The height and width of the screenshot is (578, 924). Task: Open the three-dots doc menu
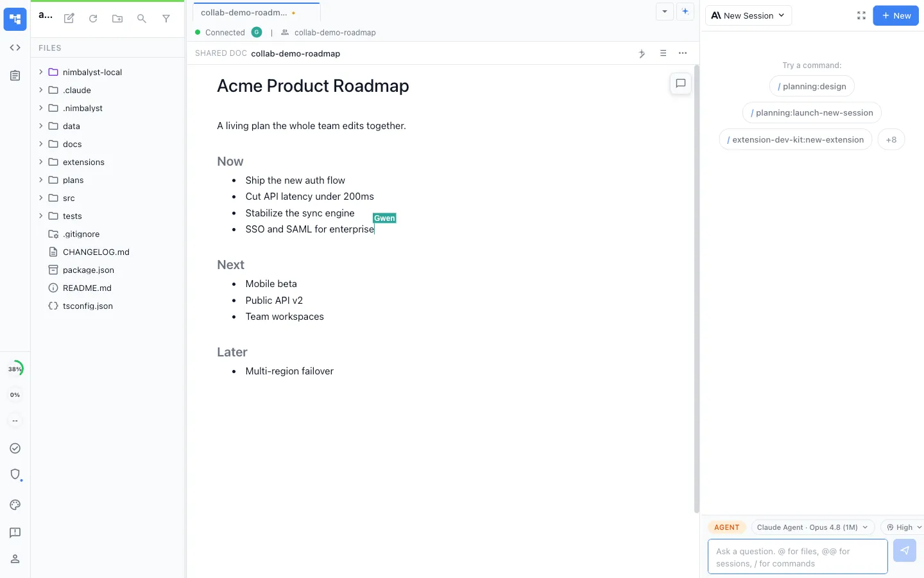pyautogui.click(x=683, y=53)
